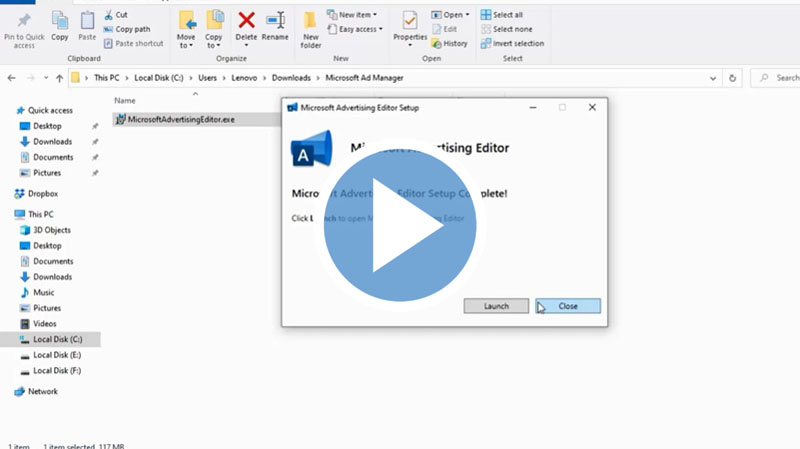Click the Copy ribbon icon
Viewport: 800px width, 449px height.
[x=60, y=21]
